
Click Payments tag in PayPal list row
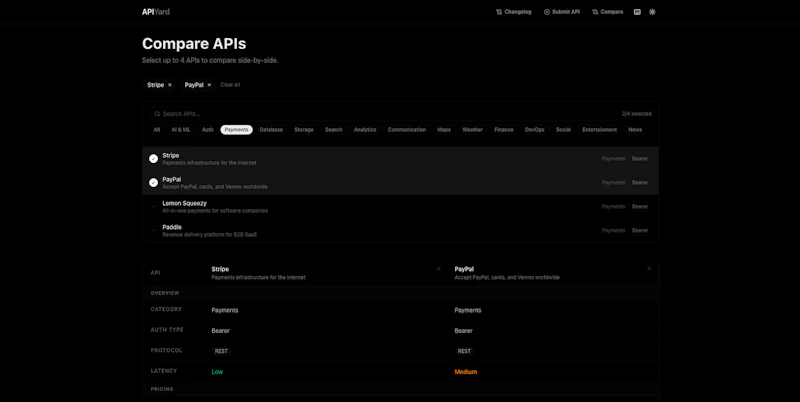click(613, 183)
